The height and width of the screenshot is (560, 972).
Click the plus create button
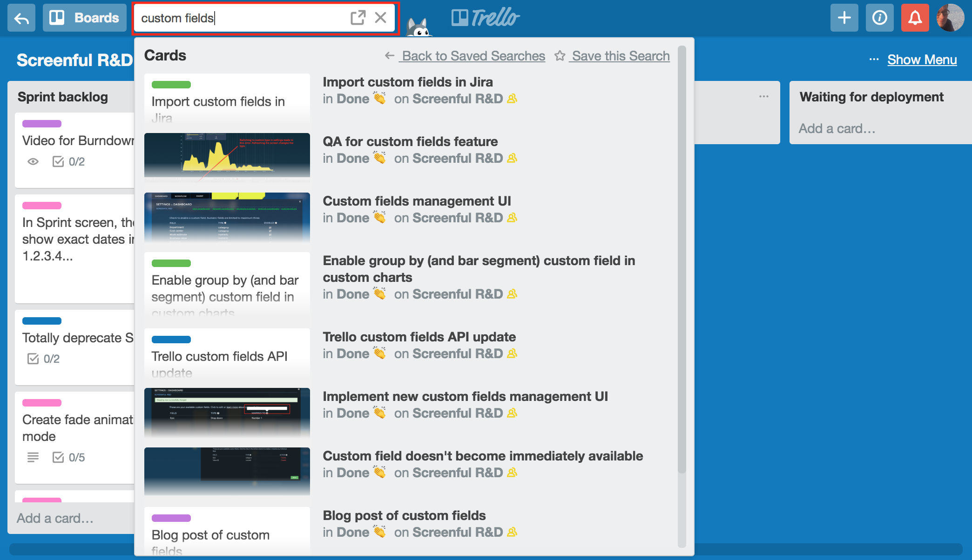pos(844,18)
